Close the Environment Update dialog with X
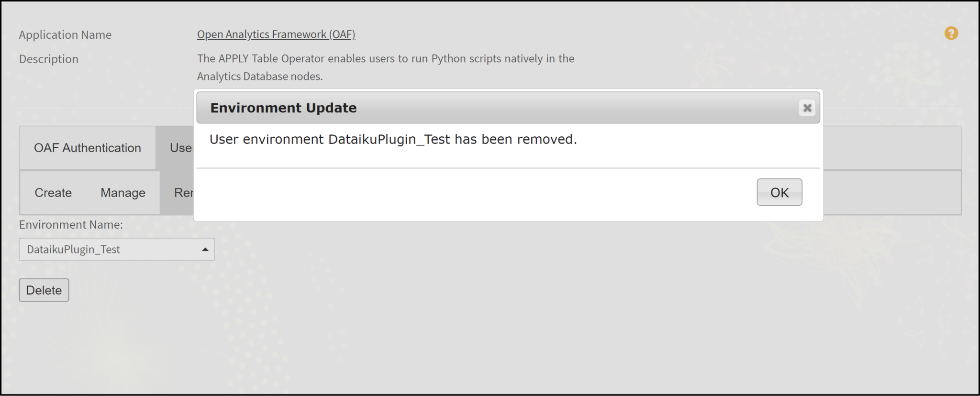The height and width of the screenshot is (396, 980). [x=807, y=108]
